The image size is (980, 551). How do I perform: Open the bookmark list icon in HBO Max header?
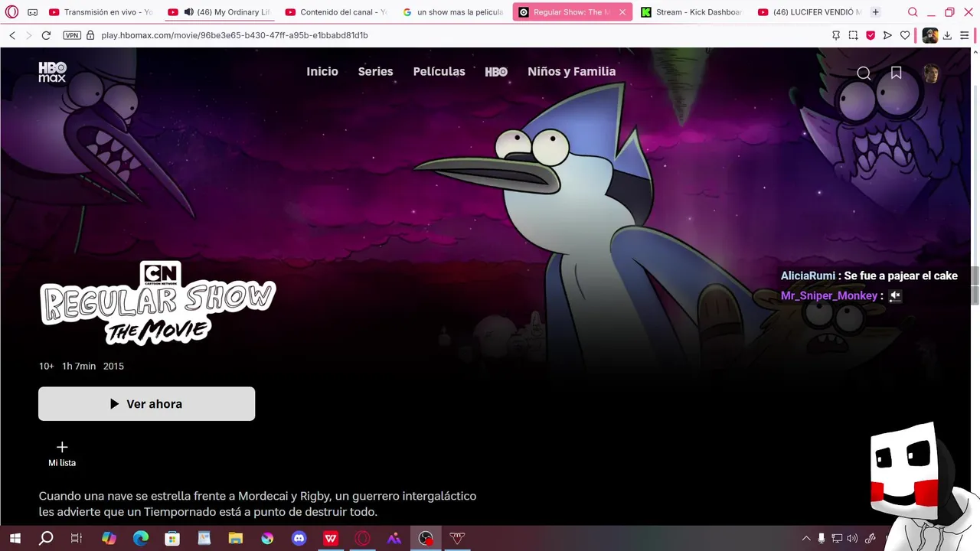tap(896, 72)
